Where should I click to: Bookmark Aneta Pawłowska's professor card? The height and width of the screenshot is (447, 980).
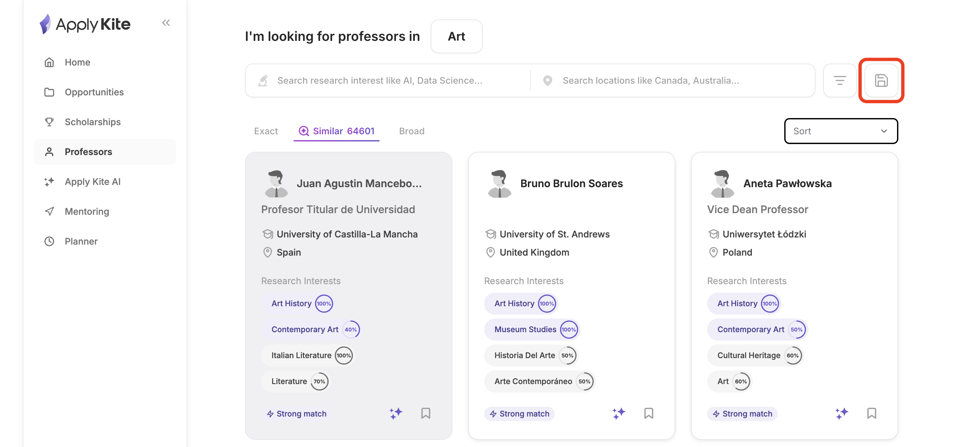pyautogui.click(x=871, y=413)
